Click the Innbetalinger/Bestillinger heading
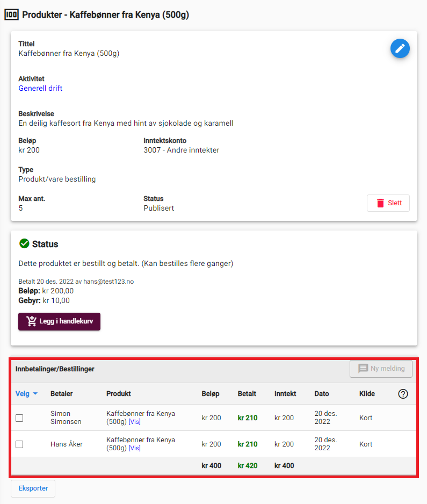427x504 pixels. [x=55, y=369]
